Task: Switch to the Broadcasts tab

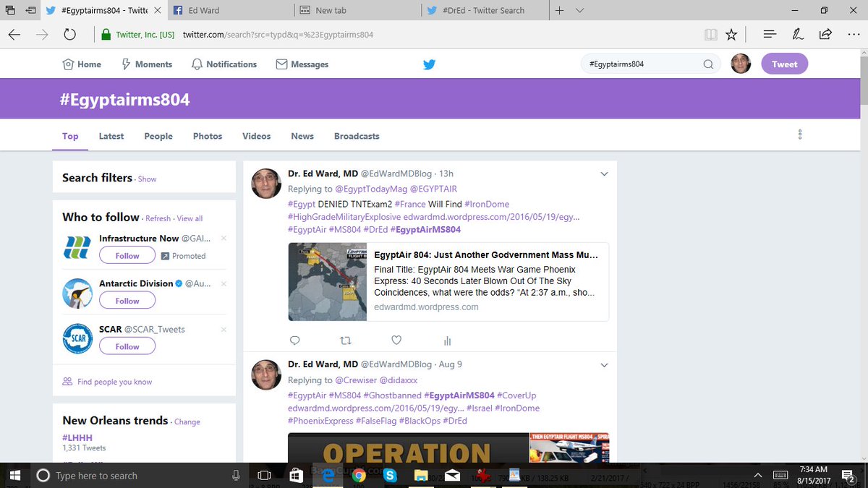Action: 357,136
